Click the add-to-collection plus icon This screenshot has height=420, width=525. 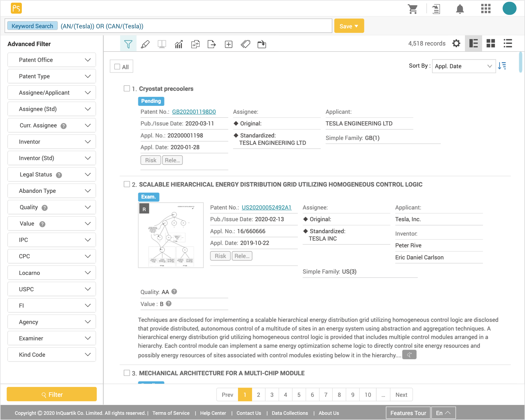click(x=228, y=44)
